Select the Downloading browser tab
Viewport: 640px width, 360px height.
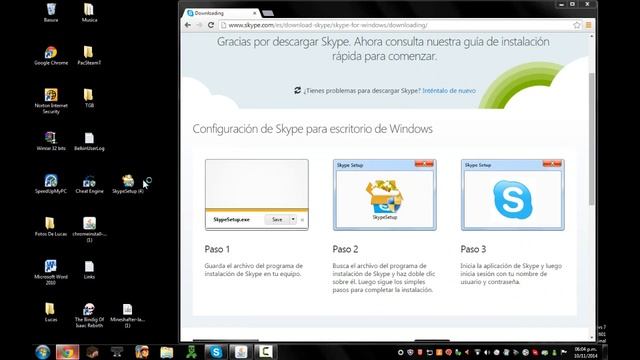[220, 13]
